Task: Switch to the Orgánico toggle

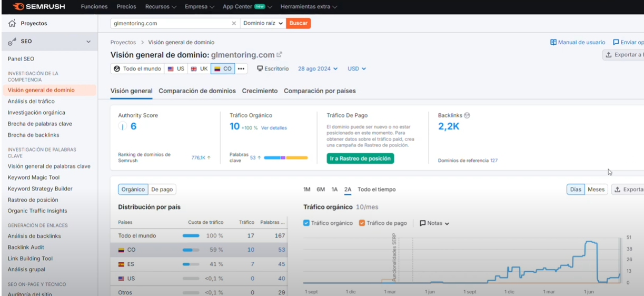Action: (133, 190)
